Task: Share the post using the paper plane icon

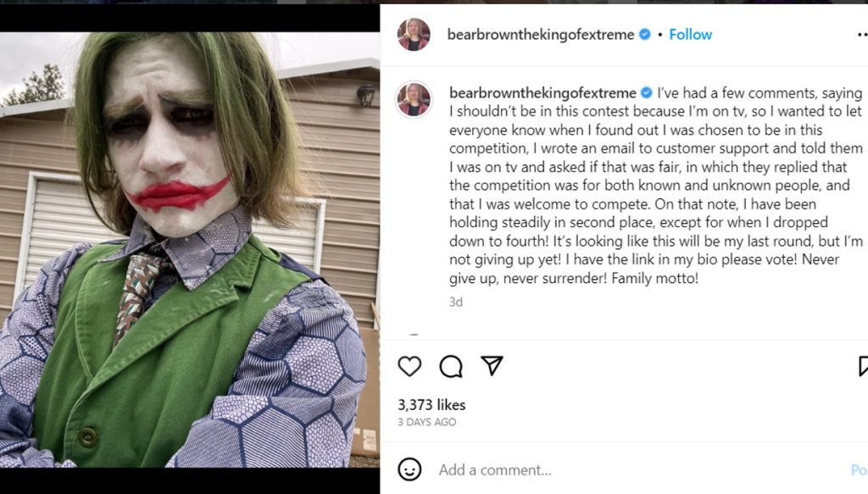Action: (492, 365)
